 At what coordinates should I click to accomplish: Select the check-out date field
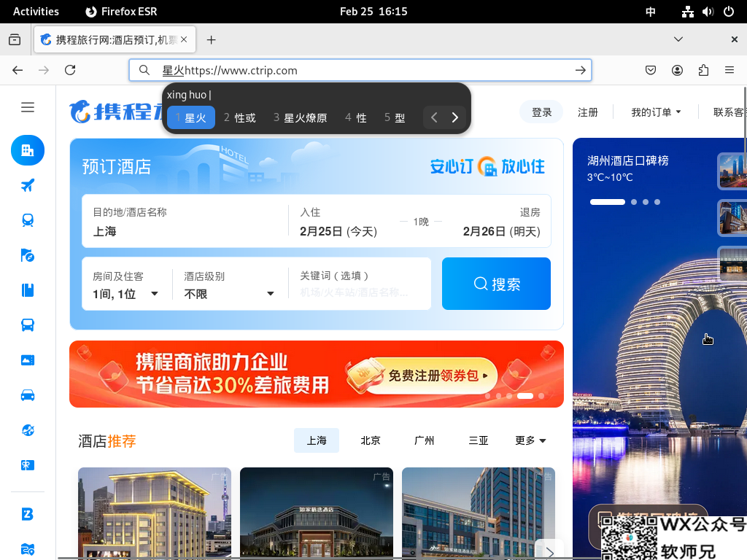coord(501,222)
